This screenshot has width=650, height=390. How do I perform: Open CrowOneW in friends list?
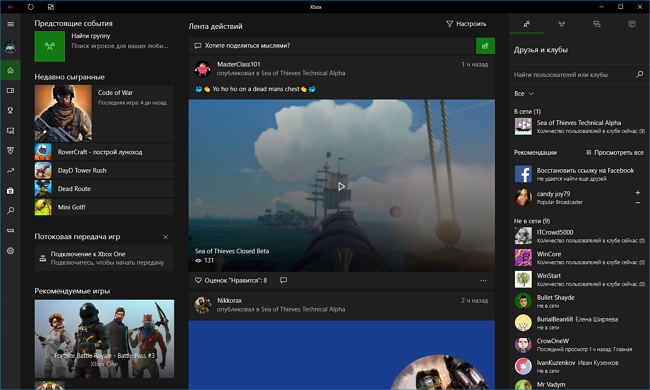point(579,344)
